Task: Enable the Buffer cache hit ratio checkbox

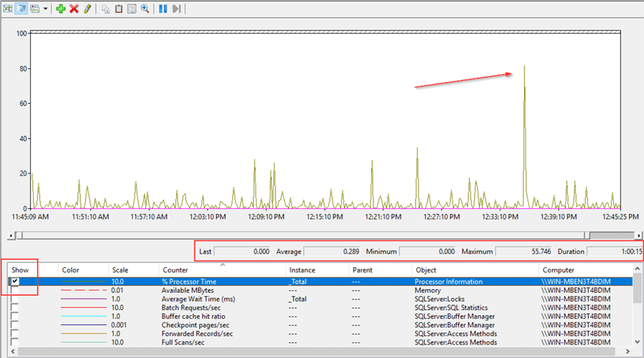Action: click(x=15, y=316)
